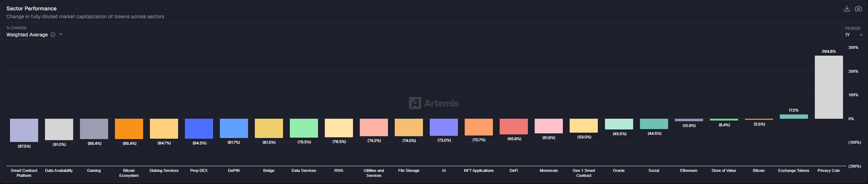Click the orange Bitcoin Ecosystem bar
Viewport: 868px width, 184px height.
[x=129, y=129]
